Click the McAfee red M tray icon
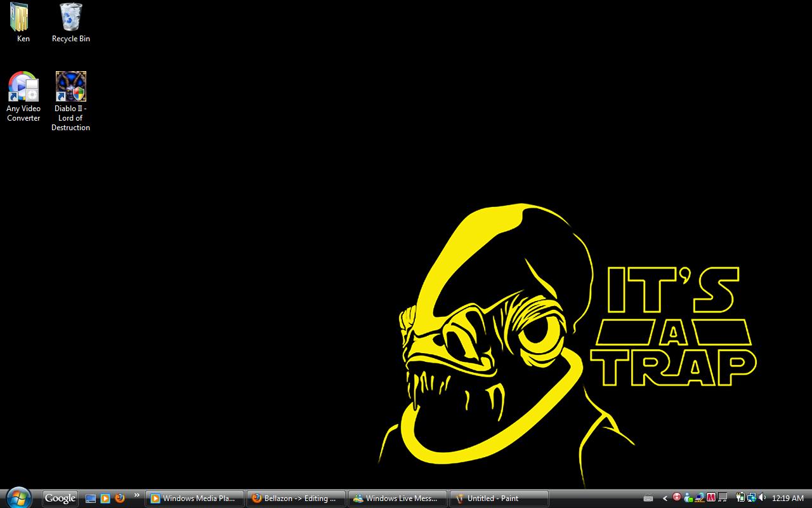812x508 pixels. [x=711, y=498]
